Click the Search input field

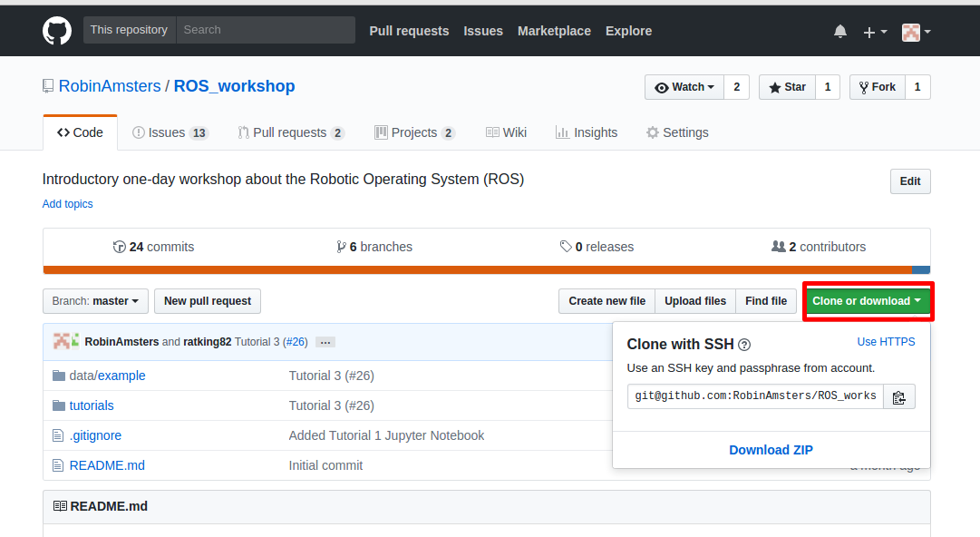tap(266, 30)
